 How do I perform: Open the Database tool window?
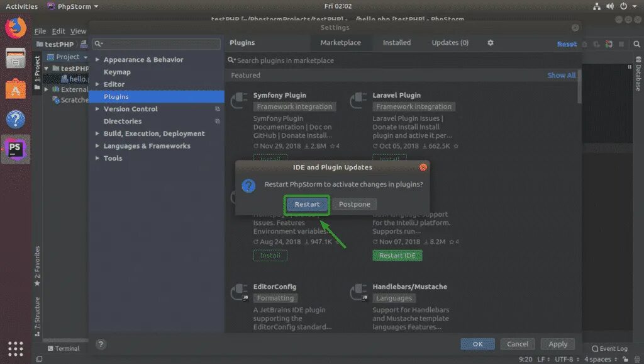pos(638,74)
